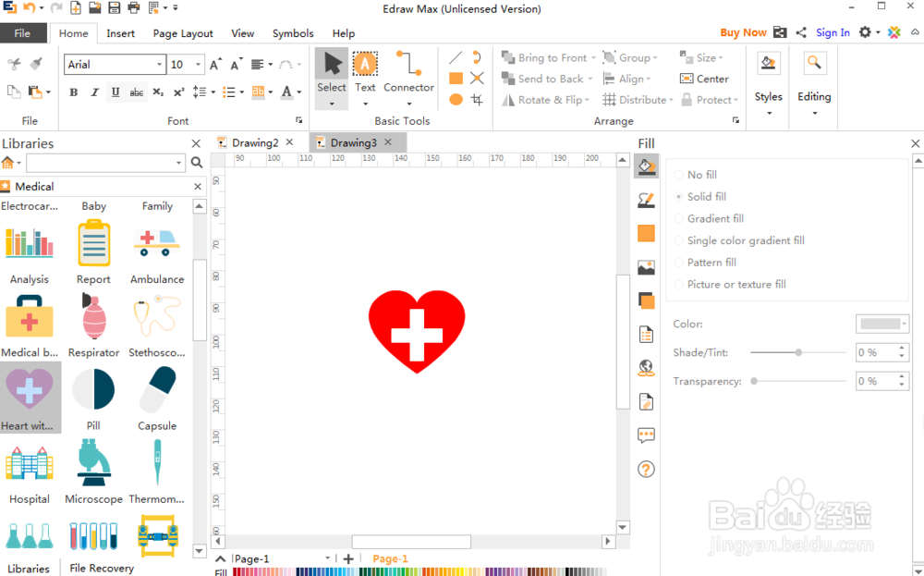Image resolution: width=924 pixels, height=576 pixels.
Task: Expand the Align dropdown
Action: (649, 79)
